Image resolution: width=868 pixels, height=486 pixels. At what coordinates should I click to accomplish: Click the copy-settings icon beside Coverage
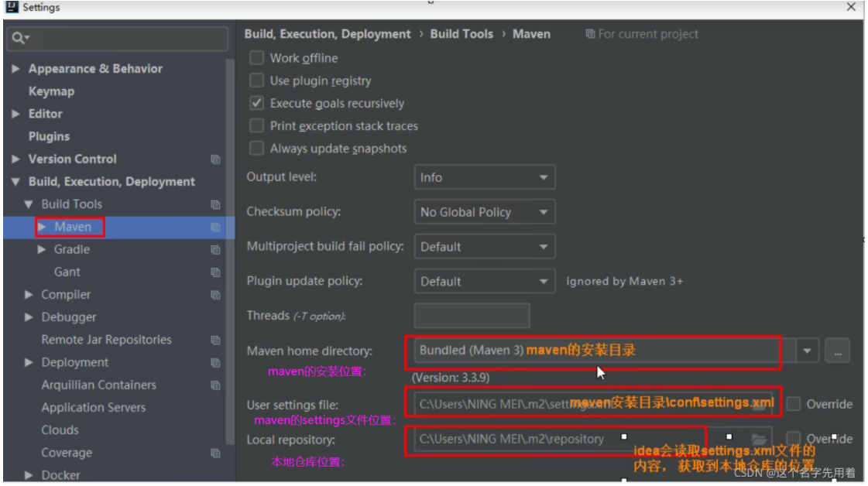point(215,452)
